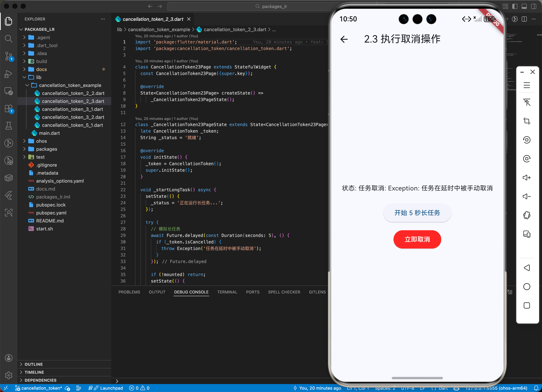
Task: Collapse the cancellation_token_example folder
Action: [70, 85]
